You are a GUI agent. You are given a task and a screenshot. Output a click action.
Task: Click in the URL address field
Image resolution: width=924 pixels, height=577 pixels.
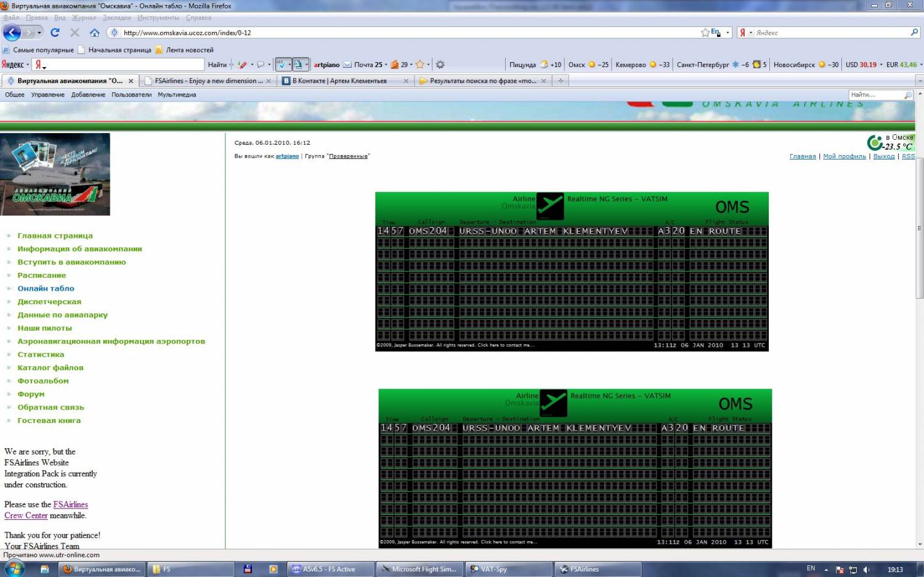click(407, 33)
